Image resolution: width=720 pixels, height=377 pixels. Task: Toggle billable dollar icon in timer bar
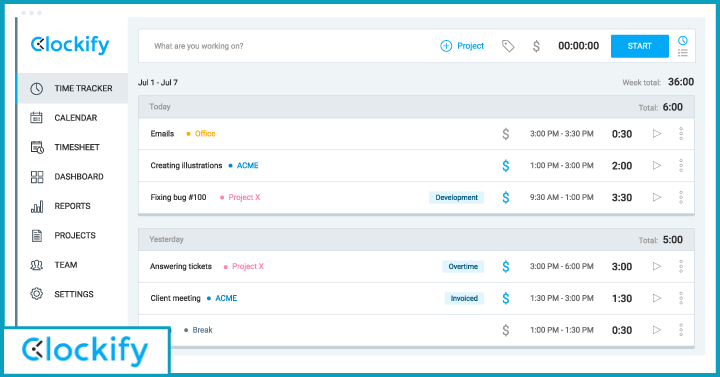pyautogui.click(x=536, y=46)
